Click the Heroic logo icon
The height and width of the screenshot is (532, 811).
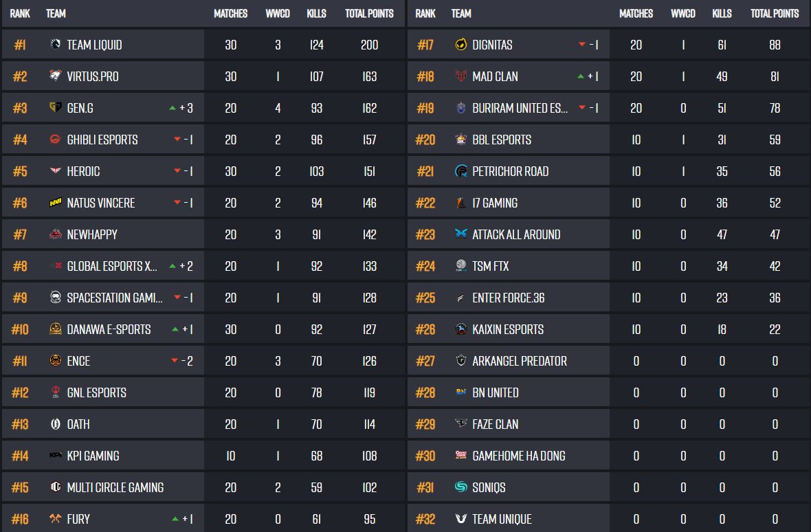click(56, 170)
